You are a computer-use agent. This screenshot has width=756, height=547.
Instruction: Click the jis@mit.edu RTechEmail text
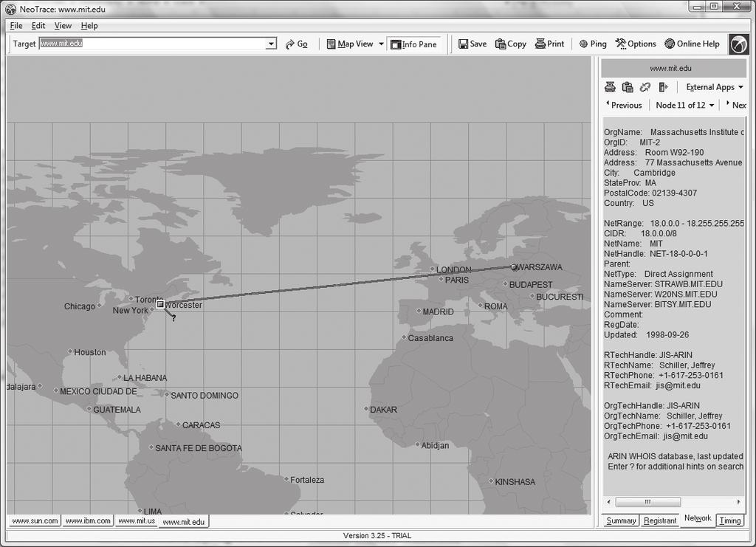coord(678,385)
